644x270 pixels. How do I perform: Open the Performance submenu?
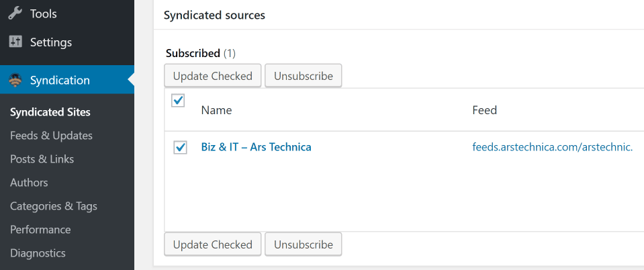40,230
